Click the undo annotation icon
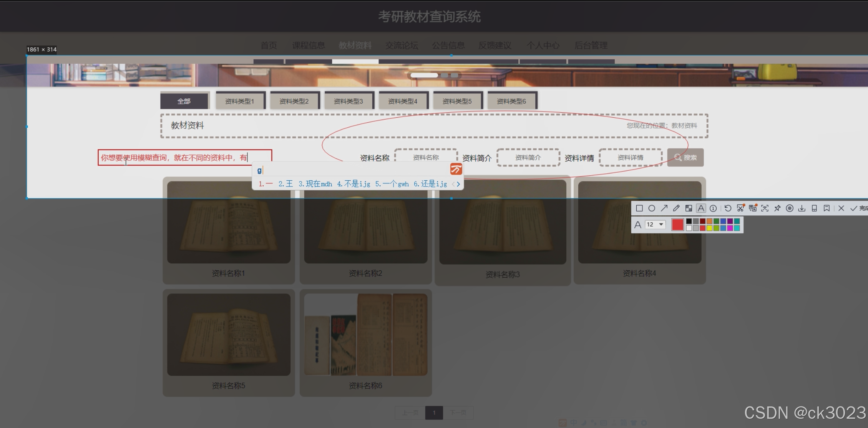The image size is (868, 428). [728, 208]
